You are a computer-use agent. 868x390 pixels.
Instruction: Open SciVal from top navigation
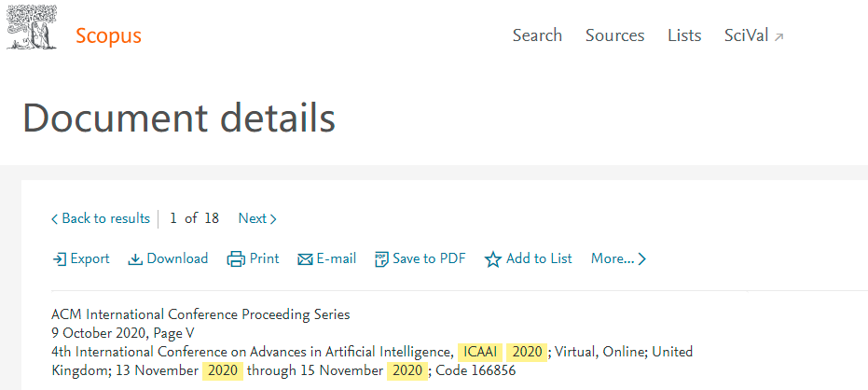(x=746, y=35)
